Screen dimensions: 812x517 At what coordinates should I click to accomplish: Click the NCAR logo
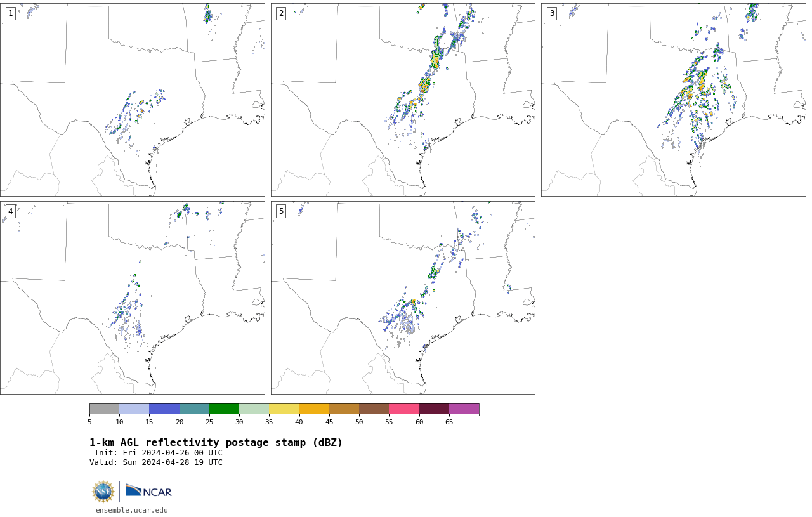148,491
